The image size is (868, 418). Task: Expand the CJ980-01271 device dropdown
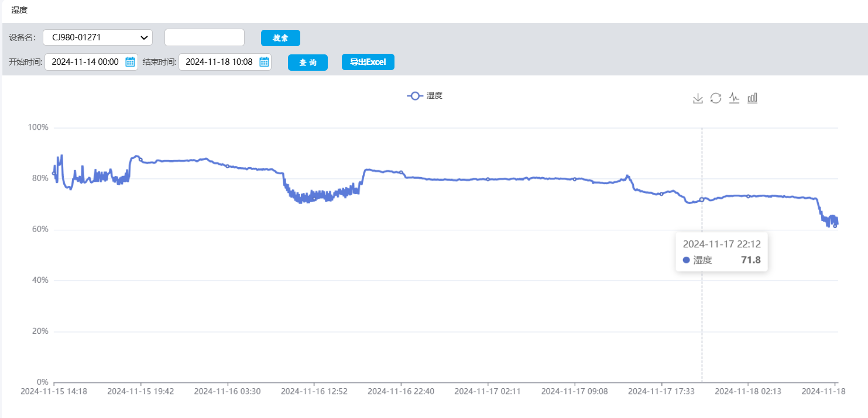98,37
